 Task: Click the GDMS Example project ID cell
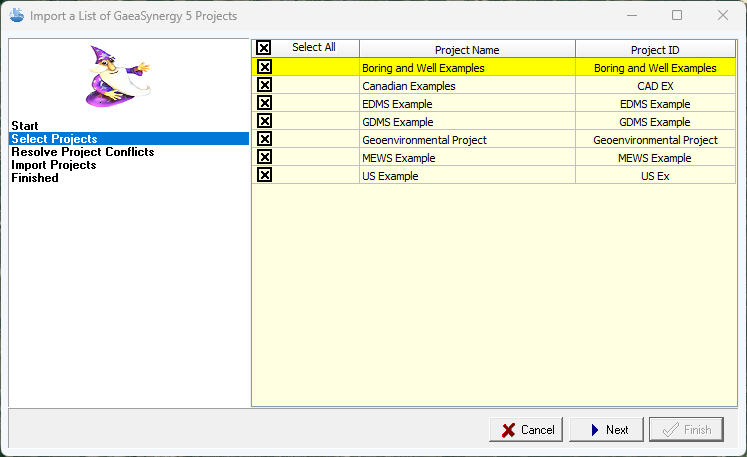[655, 122]
